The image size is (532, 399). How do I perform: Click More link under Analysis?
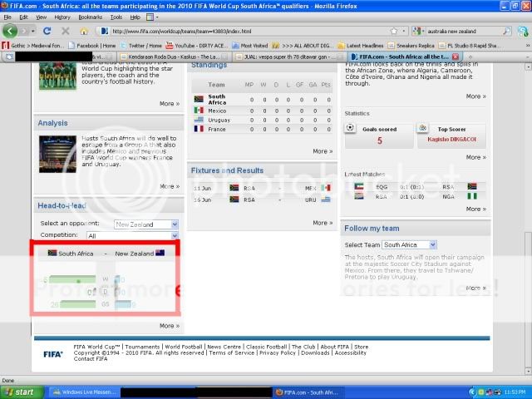170,186
